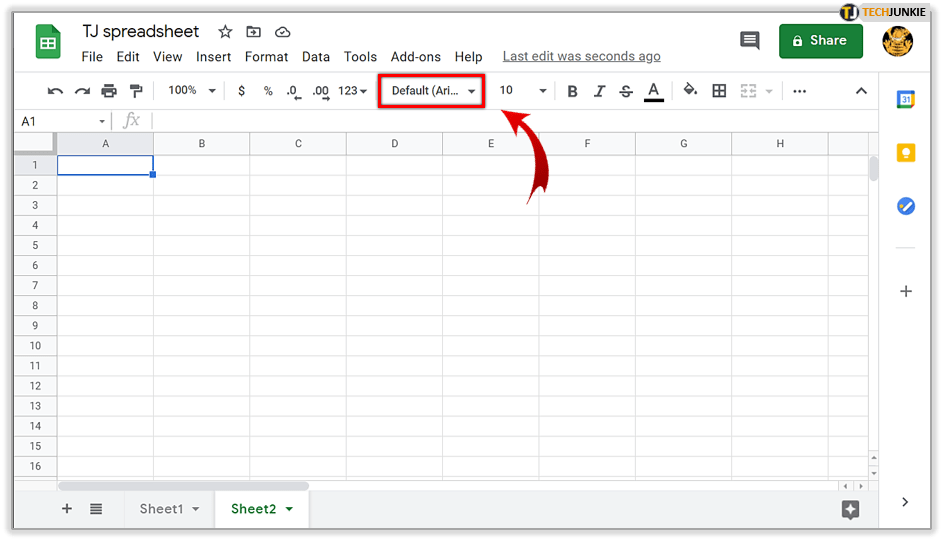Click the undo arrow icon

(x=55, y=91)
